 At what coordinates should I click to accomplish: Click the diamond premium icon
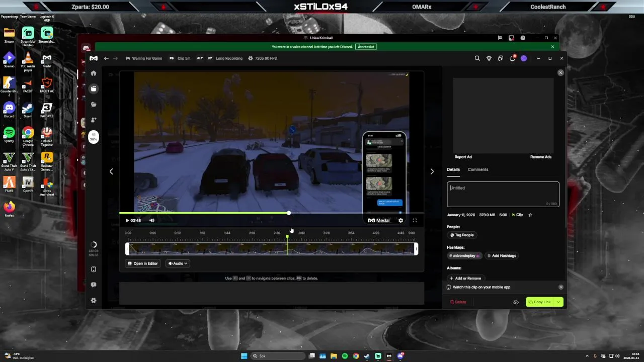coord(489,58)
